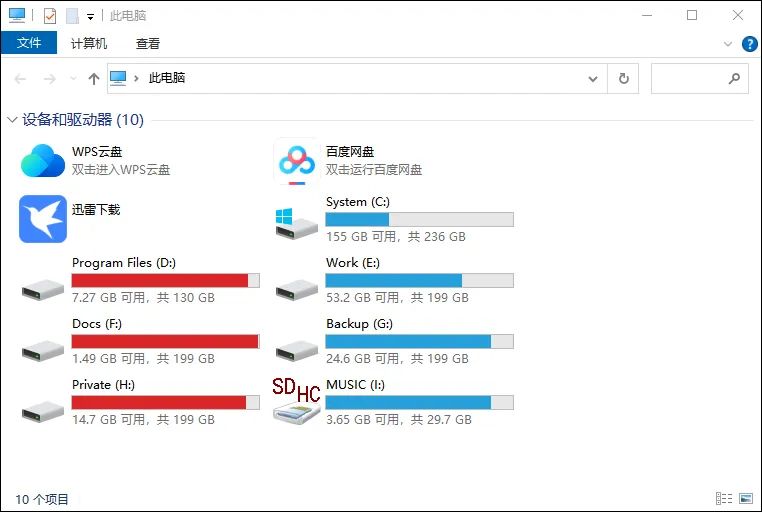
Task: Switch to details view layout
Action: [723, 498]
